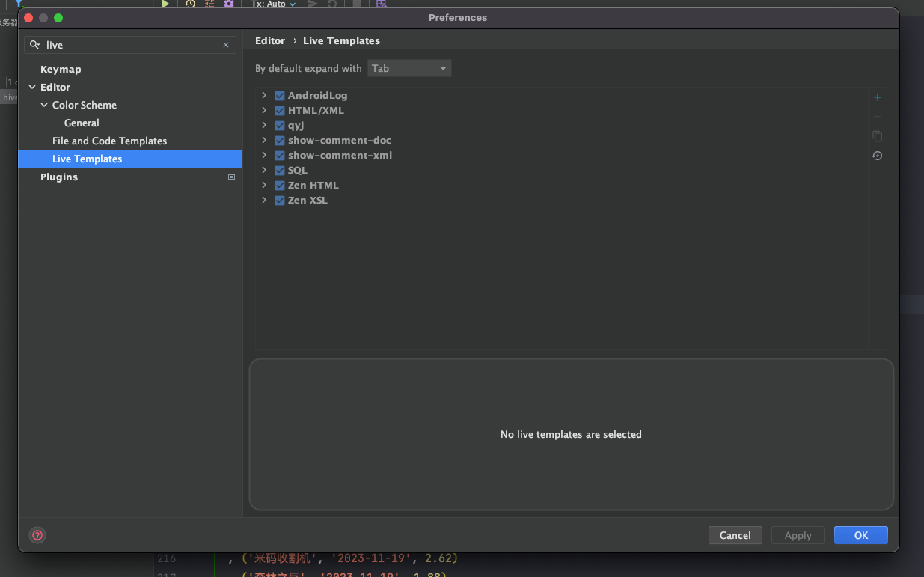This screenshot has width=924, height=577.
Task: Click the 'Live Templates' breadcrumb title
Action: click(x=341, y=41)
